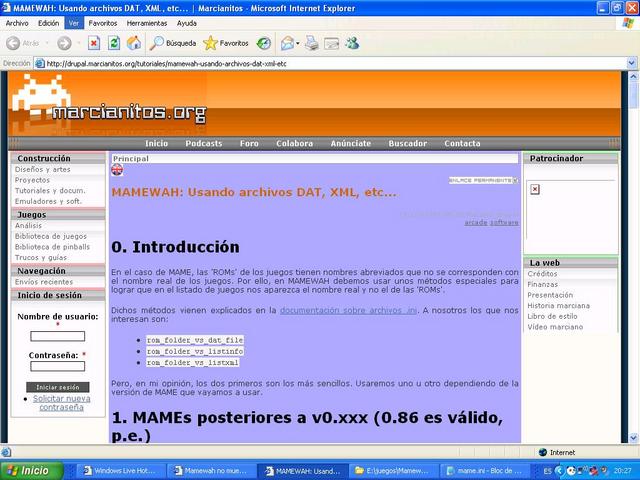Click the Forward arrow button
640x480 pixels.
point(64,43)
